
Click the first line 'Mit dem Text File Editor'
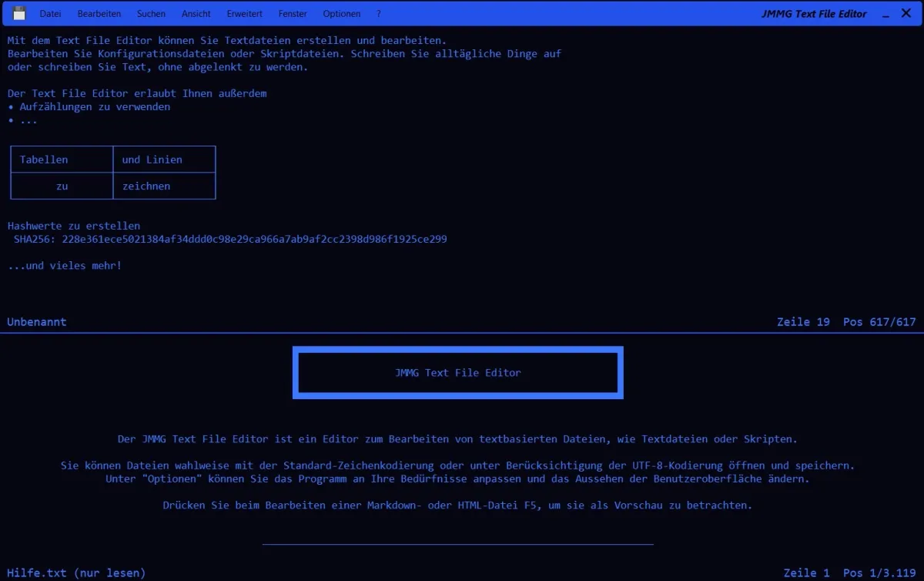click(x=227, y=41)
